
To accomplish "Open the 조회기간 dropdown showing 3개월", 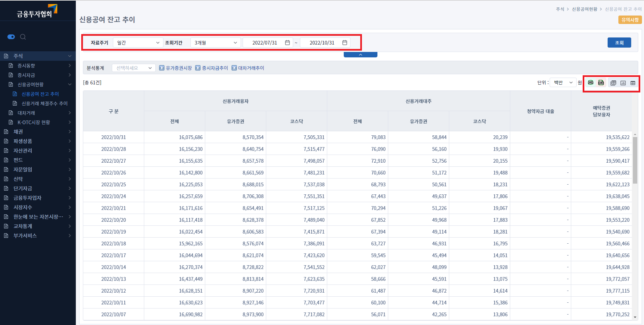I will tap(216, 43).
